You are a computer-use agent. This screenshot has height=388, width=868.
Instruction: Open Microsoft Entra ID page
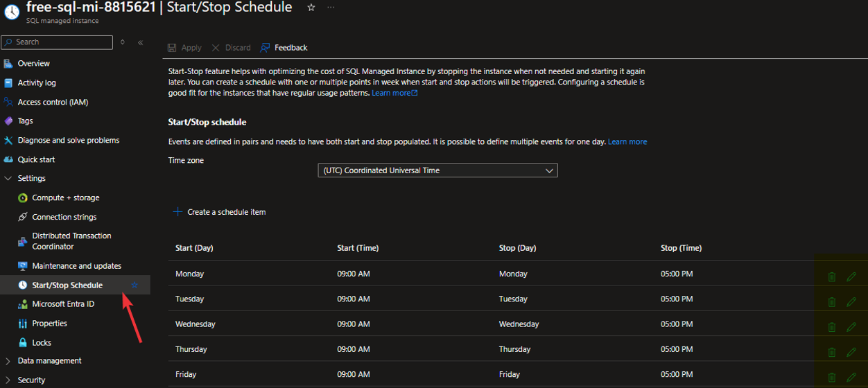coord(63,304)
